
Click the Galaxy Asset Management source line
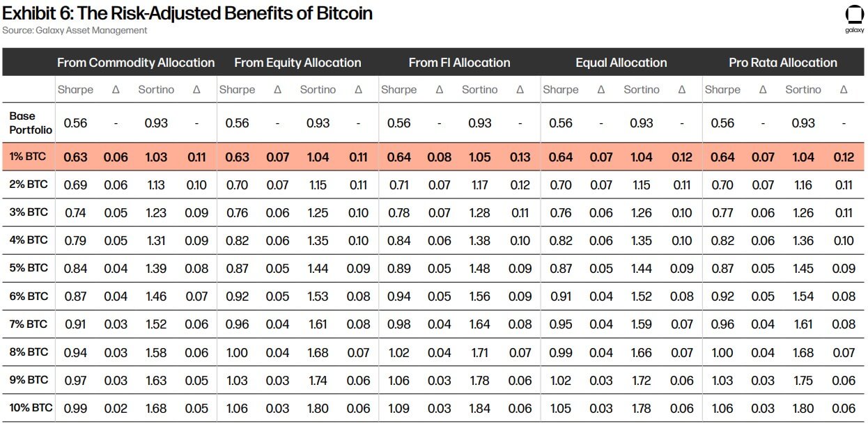(75, 30)
